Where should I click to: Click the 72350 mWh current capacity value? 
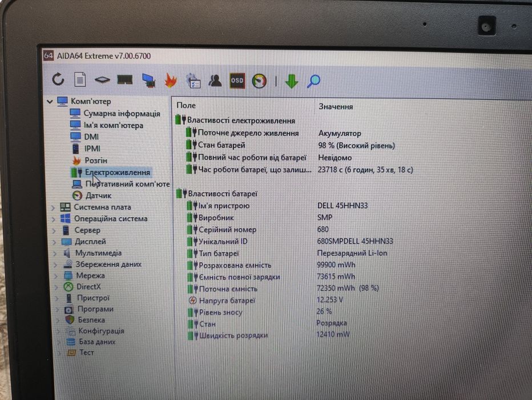pyautogui.click(x=348, y=288)
